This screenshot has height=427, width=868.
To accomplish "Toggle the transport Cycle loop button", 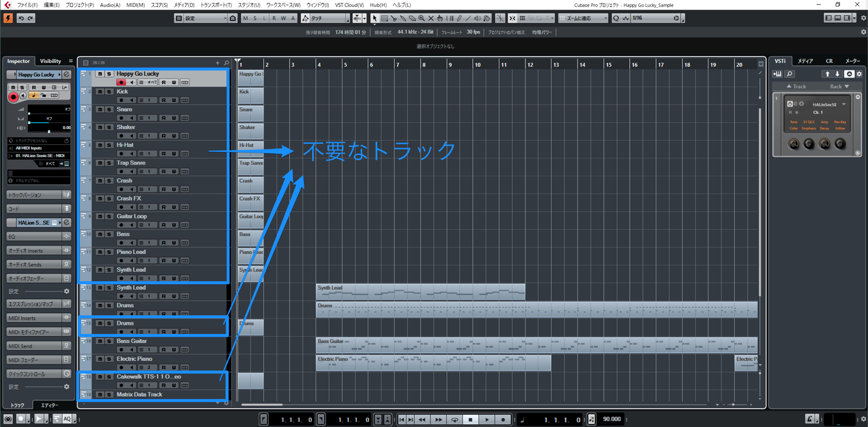I will tap(455, 419).
